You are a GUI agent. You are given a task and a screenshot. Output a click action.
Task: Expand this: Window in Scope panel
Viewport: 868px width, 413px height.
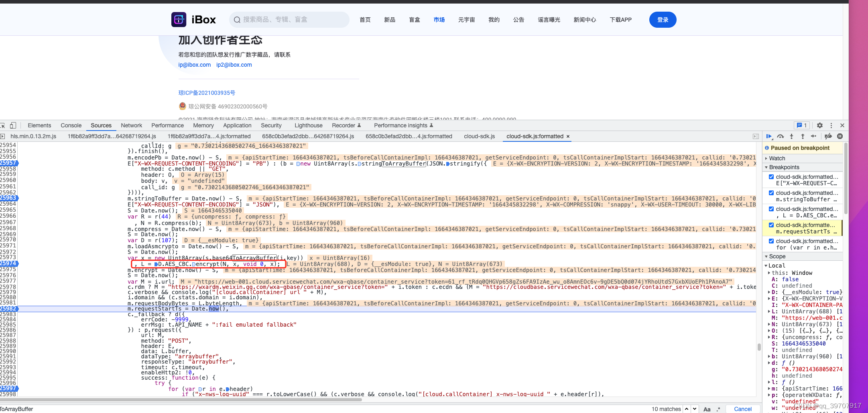point(769,273)
